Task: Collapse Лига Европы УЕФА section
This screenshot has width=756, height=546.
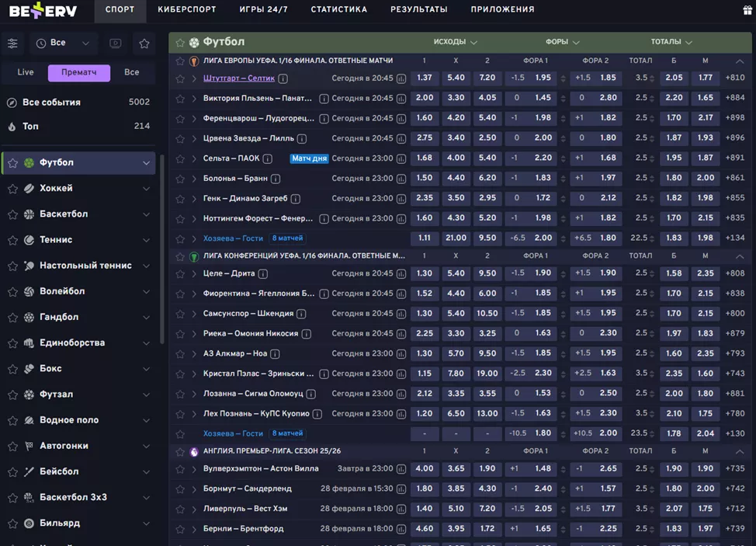Action: pyautogui.click(x=739, y=61)
